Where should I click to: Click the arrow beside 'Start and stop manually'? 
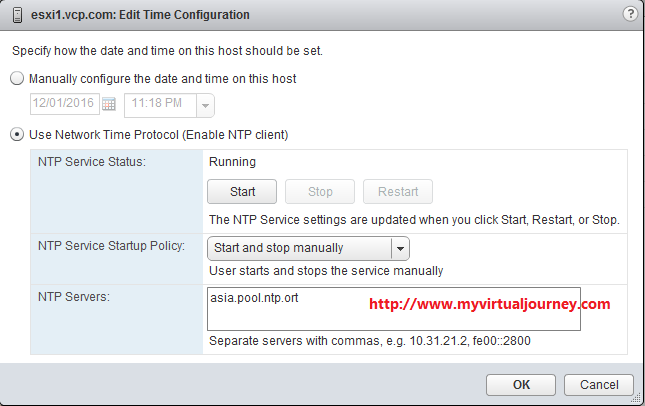click(400, 248)
